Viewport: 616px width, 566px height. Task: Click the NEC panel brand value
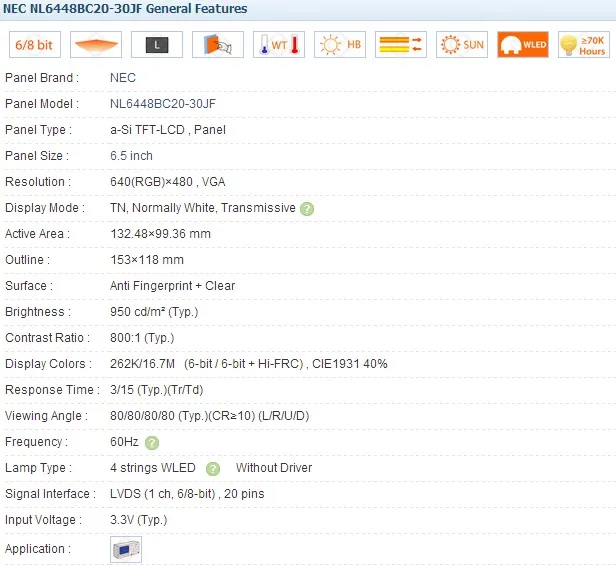click(123, 78)
